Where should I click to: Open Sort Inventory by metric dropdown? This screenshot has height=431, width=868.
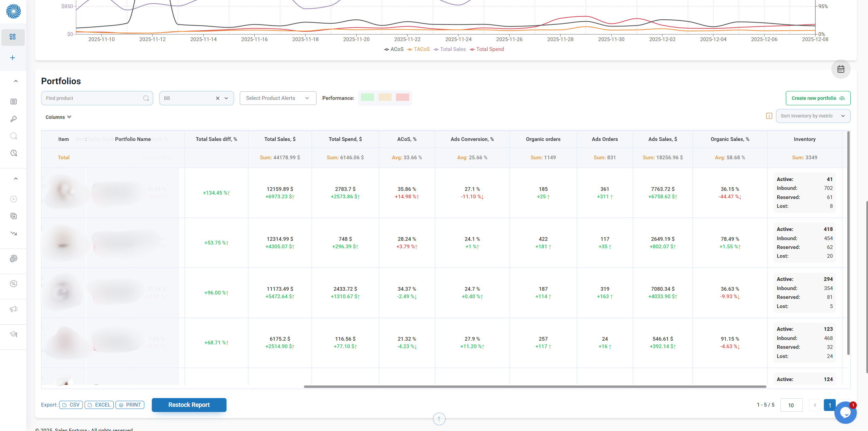pos(813,116)
